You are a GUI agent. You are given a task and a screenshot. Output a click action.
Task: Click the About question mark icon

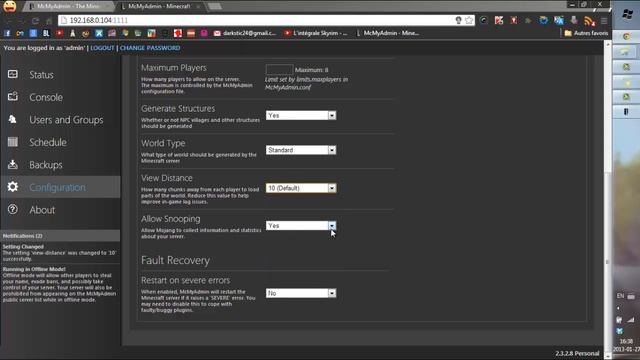click(13, 209)
